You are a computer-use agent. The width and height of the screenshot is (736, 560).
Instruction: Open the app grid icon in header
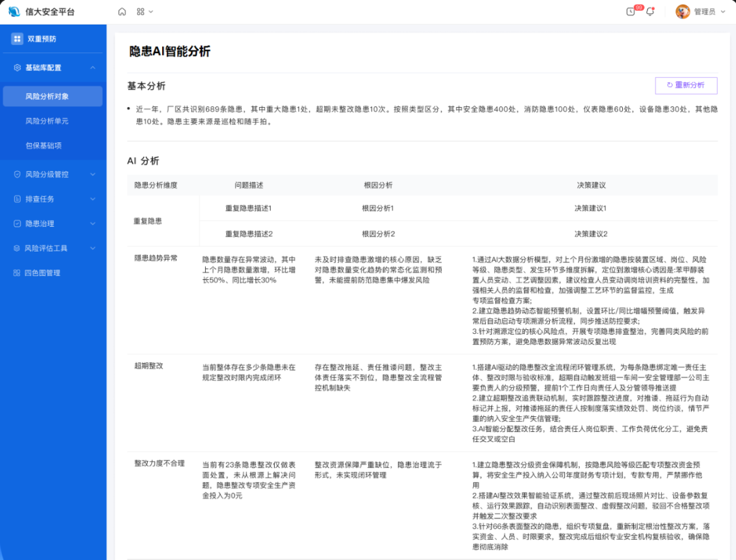pos(140,12)
